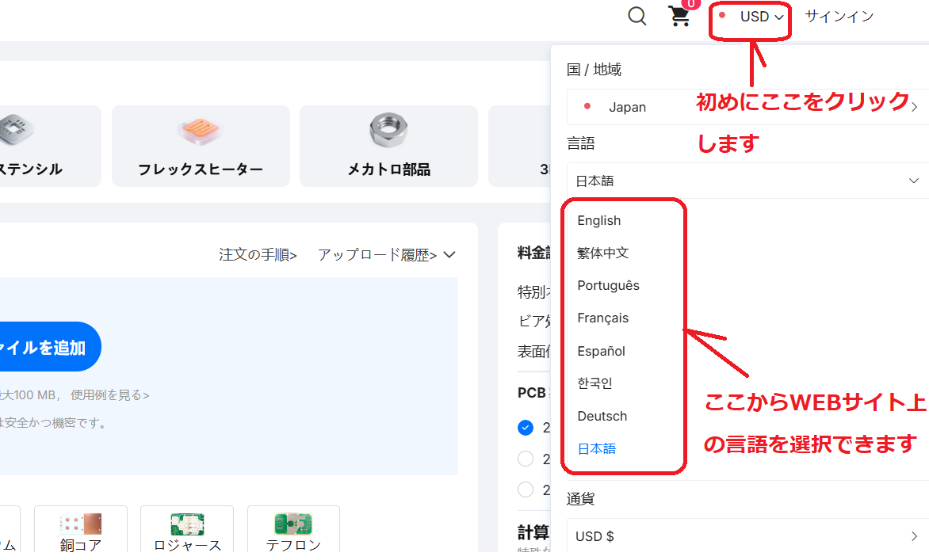The height and width of the screenshot is (560, 929).
Task: Select the checked blue radio option
Action: tap(525, 428)
